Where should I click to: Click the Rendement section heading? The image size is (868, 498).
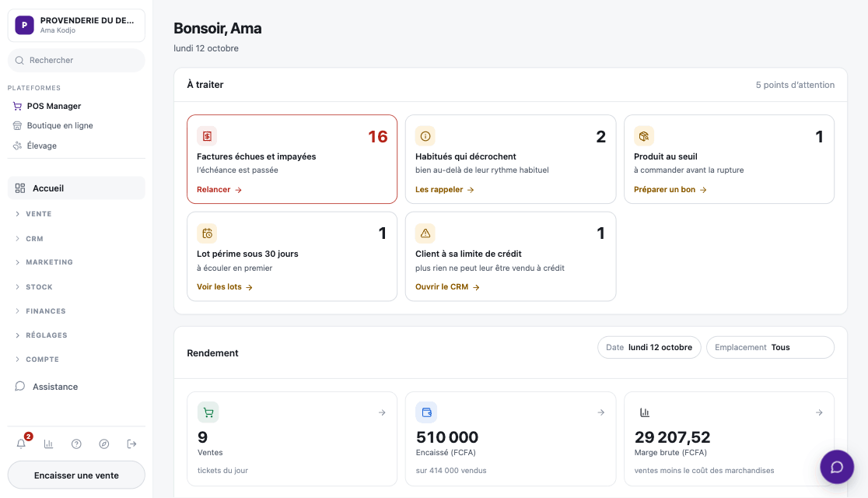[x=212, y=352]
